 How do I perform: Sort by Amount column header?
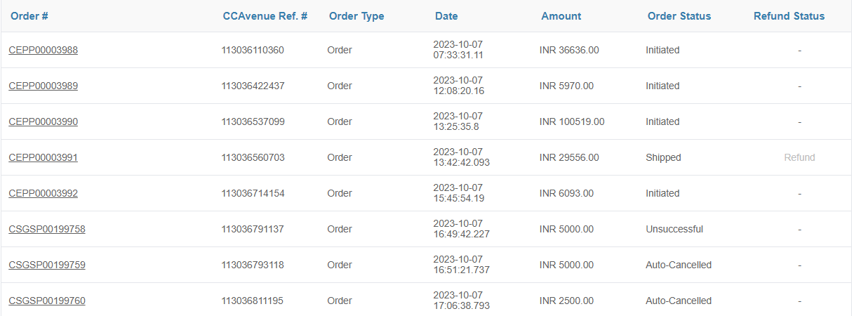click(561, 16)
